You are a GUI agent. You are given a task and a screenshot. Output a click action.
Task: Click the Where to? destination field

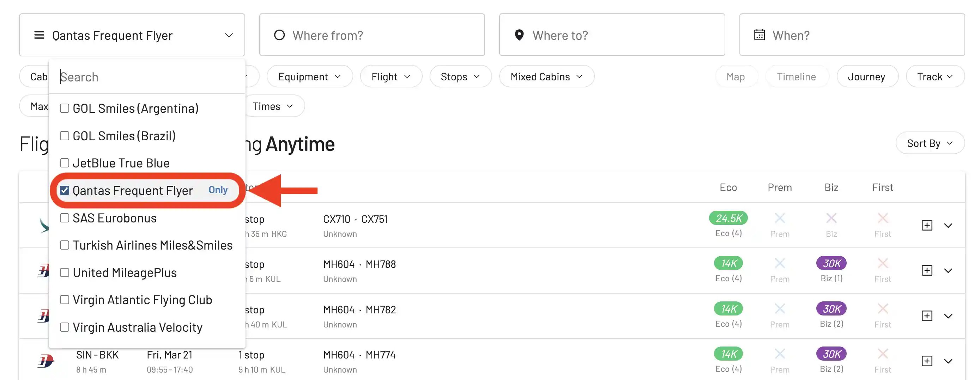coord(612,35)
